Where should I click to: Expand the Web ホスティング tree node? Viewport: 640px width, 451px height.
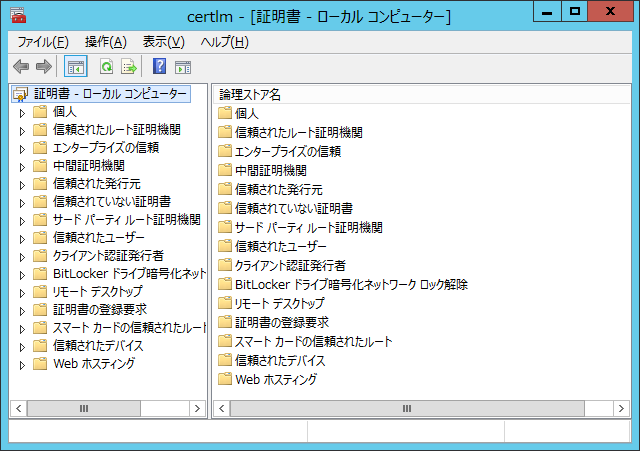tap(22, 364)
